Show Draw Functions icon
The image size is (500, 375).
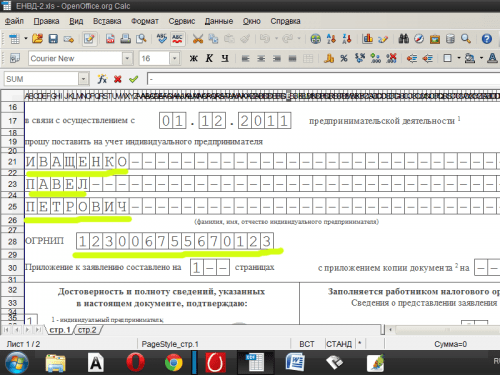383,39
